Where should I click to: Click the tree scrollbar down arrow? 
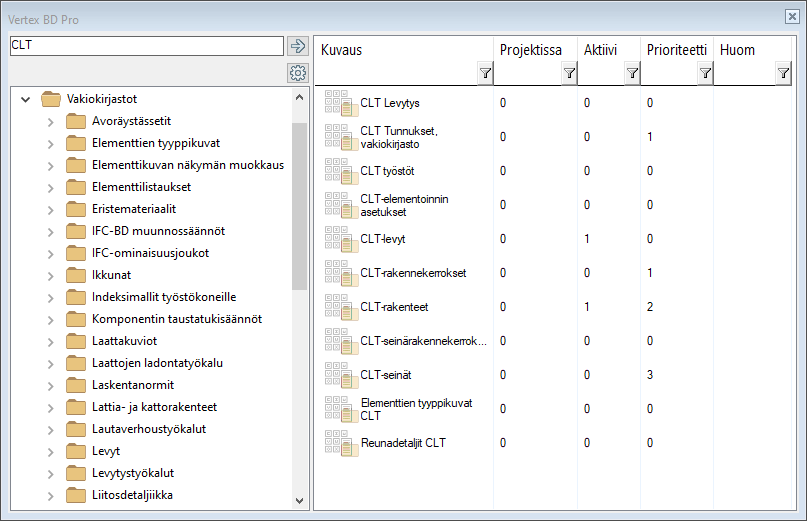(x=300, y=501)
